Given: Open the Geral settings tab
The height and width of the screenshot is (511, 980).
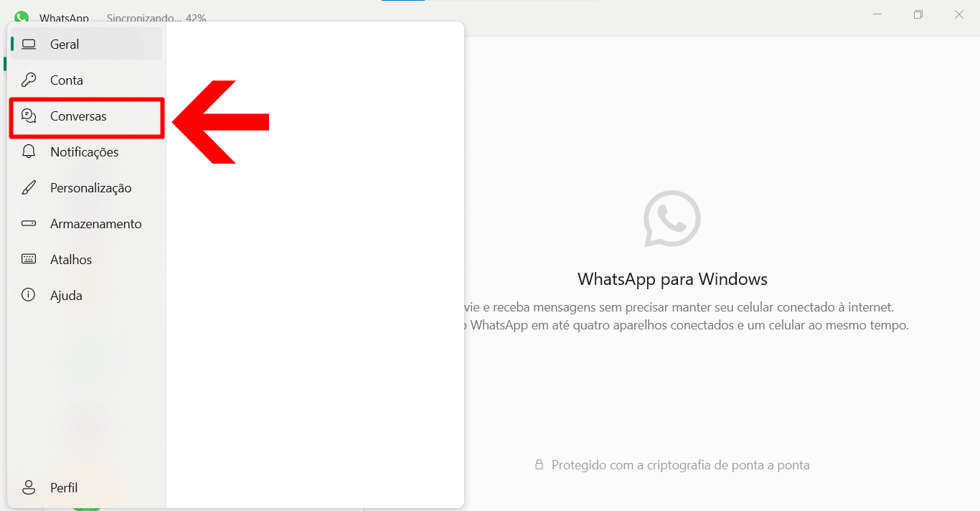Looking at the screenshot, I should pos(86,44).
